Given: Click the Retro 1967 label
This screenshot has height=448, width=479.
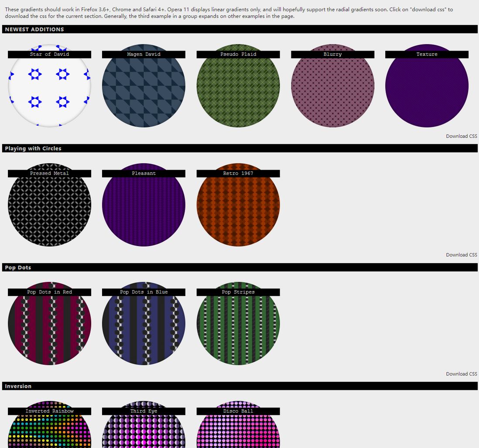Looking at the screenshot, I should click(238, 174).
